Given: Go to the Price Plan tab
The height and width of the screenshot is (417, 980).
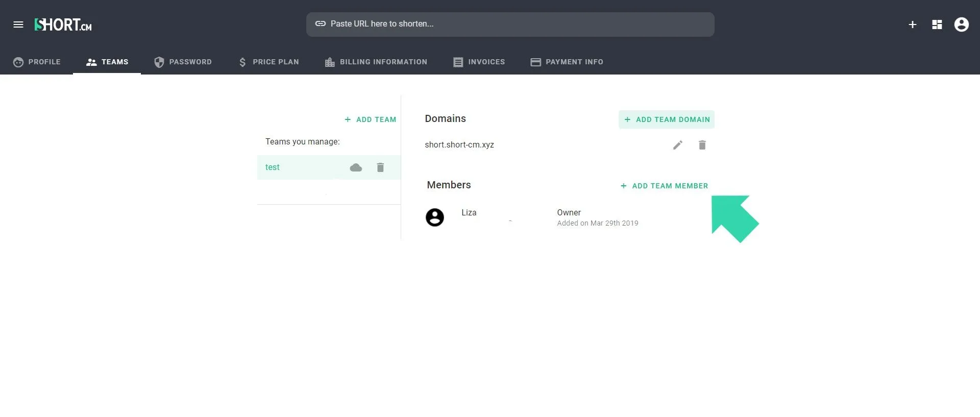Looking at the screenshot, I should click(268, 62).
